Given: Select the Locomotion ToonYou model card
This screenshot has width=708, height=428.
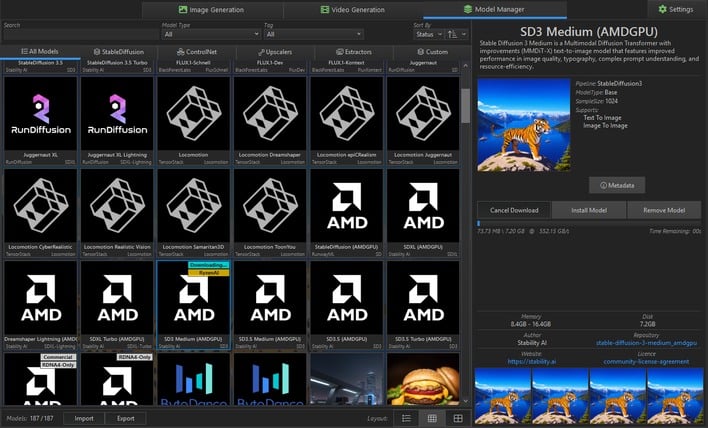Looking at the screenshot, I should coord(270,213).
